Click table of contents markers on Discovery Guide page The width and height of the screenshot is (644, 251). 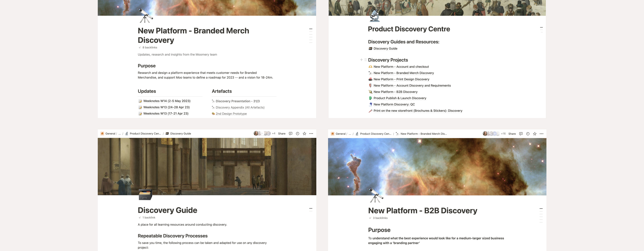(x=311, y=209)
